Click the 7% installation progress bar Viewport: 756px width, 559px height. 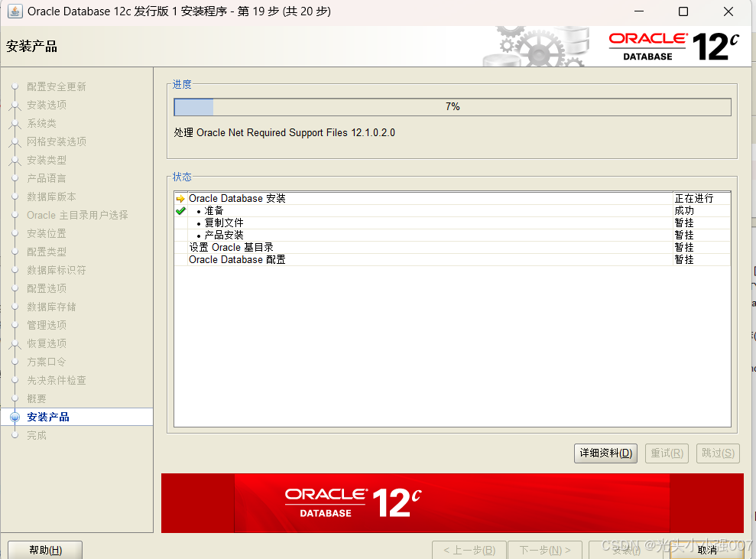point(453,106)
